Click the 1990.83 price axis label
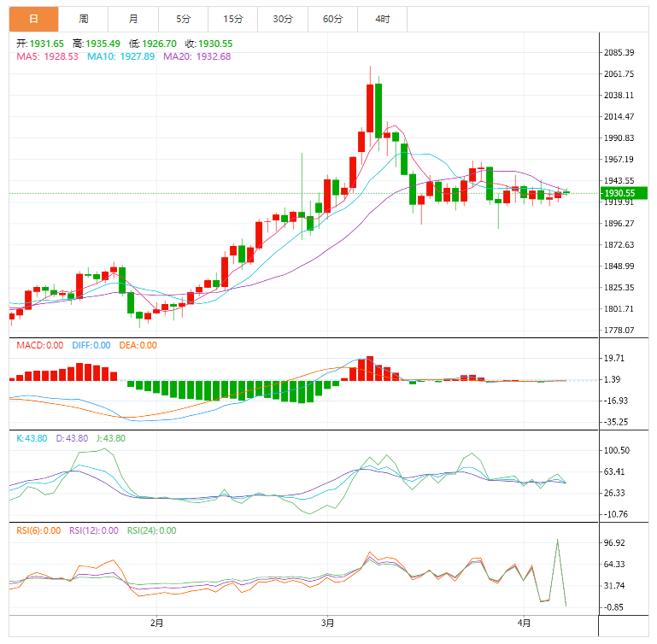Image resolution: width=657 pixels, height=644 pixels. (619, 138)
